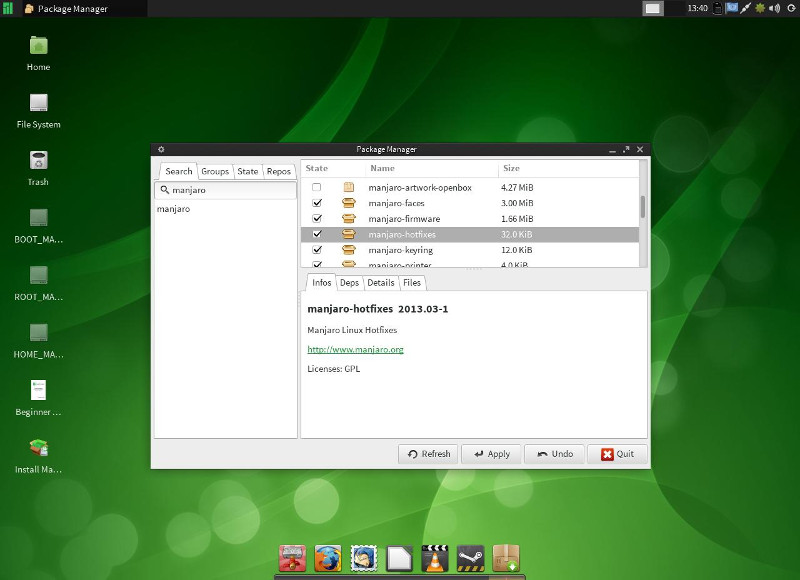The height and width of the screenshot is (580, 800).
Task: Uncheck the manjaro-faces package checkbox
Action: (x=317, y=203)
